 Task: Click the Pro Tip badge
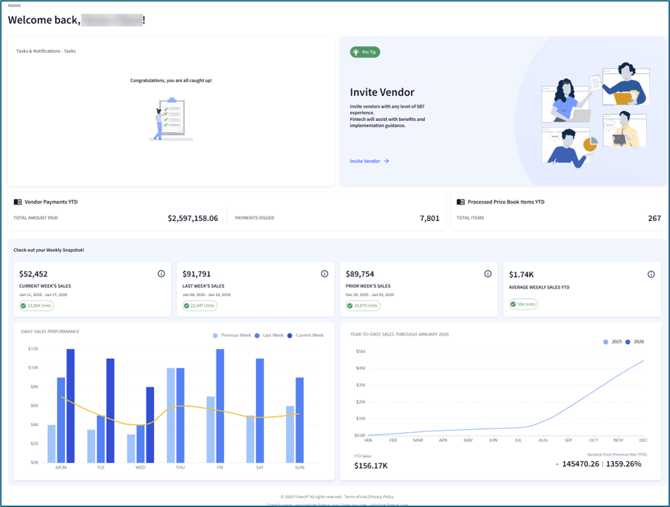tap(365, 52)
